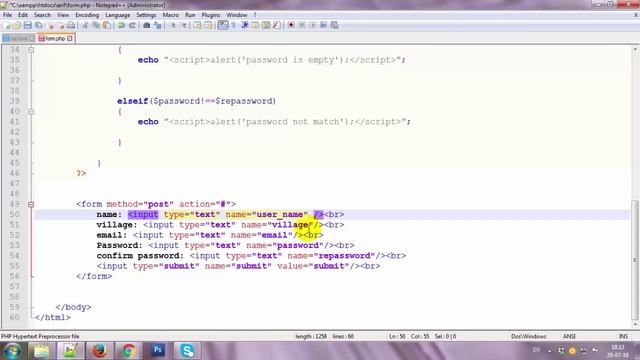Image resolution: width=640 pixels, height=360 pixels.
Task: Toggle the Word Wrap toolbar button
Action: 223,25
